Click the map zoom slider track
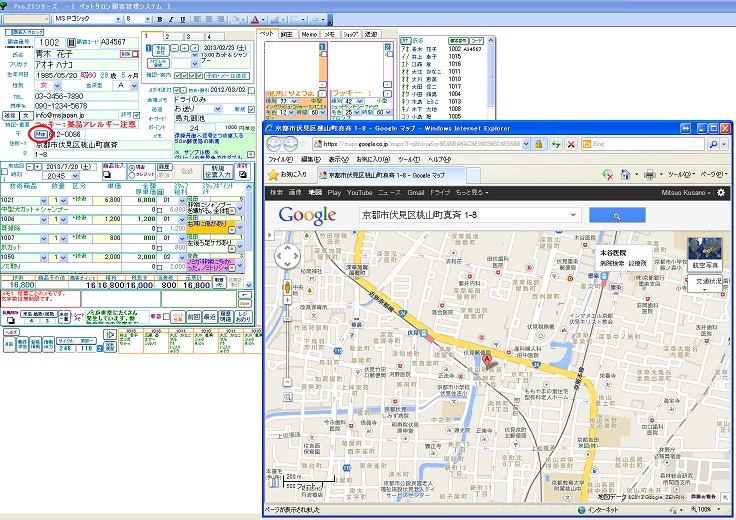 [287, 343]
